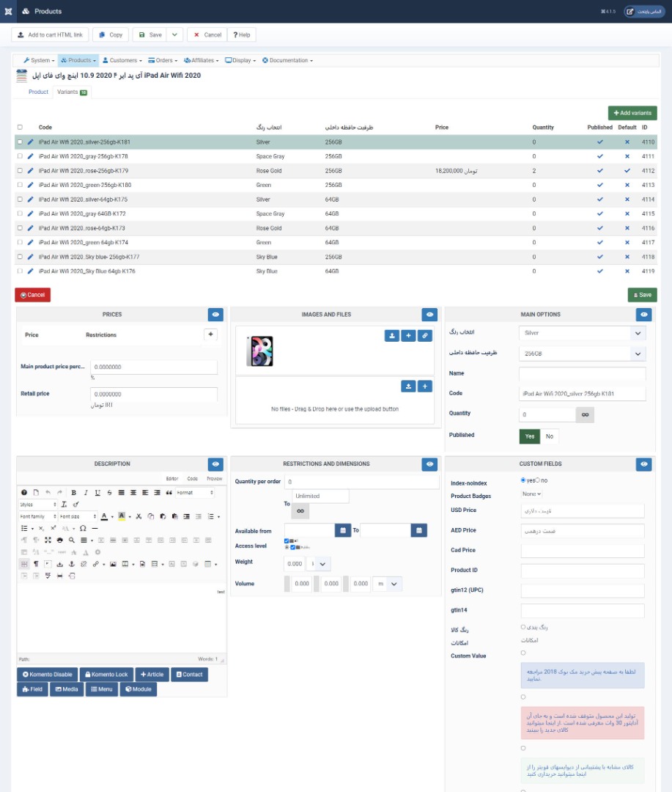Click new document icon in editor

(x=36, y=493)
